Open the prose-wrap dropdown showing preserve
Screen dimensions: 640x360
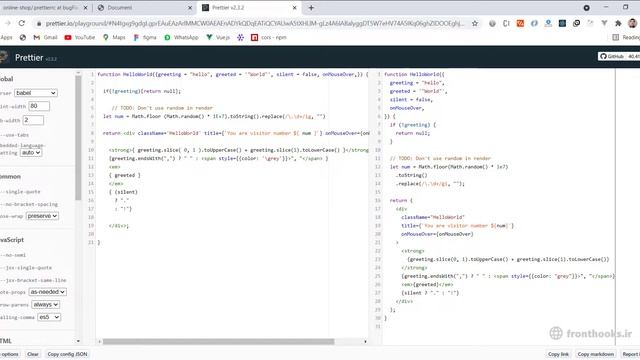tap(42, 216)
